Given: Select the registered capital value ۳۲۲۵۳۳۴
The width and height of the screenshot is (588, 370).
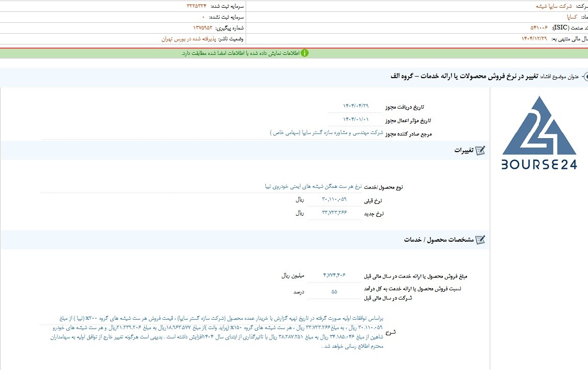Looking at the screenshot, I should (x=197, y=6).
